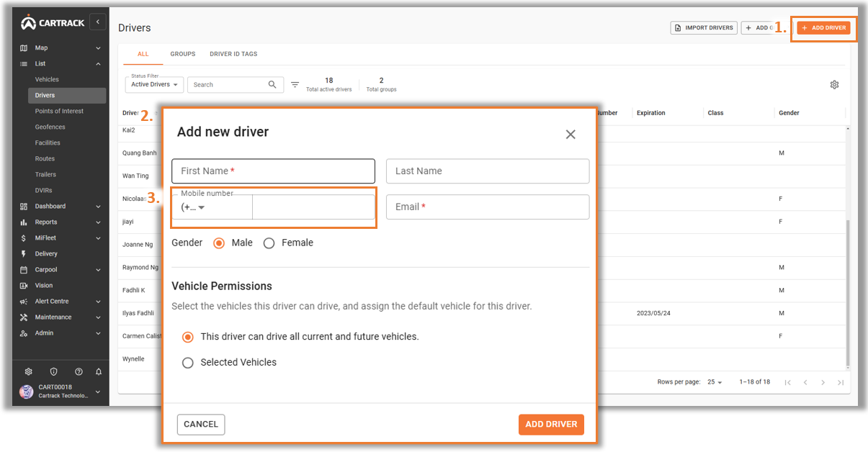This screenshot has width=868, height=452.
Task: Click the IMPORT DRIVERS button
Action: pos(704,28)
